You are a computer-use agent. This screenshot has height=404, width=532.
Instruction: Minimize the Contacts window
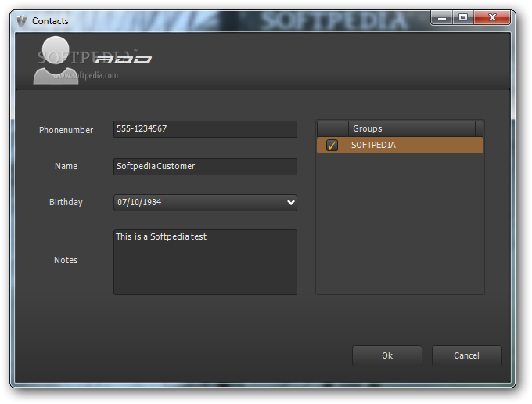tap(442, 18)
